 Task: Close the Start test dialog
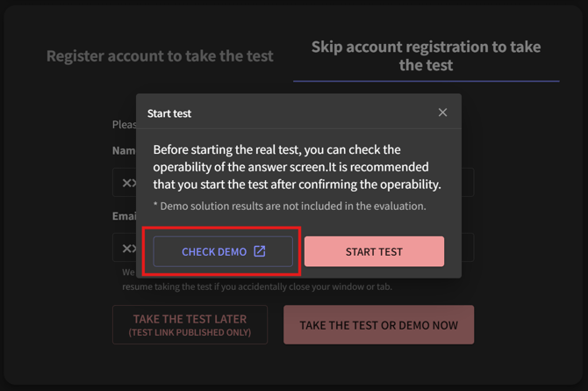click(x=442, y=112)
